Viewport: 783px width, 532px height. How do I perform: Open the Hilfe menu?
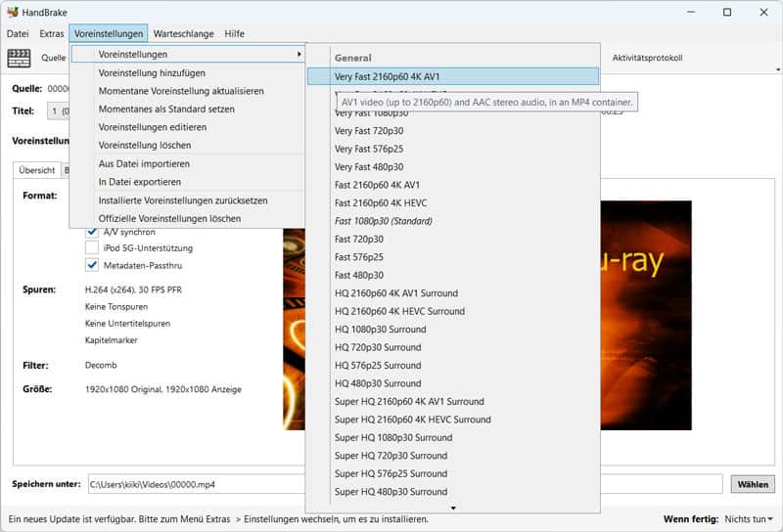tap(234, 34)
